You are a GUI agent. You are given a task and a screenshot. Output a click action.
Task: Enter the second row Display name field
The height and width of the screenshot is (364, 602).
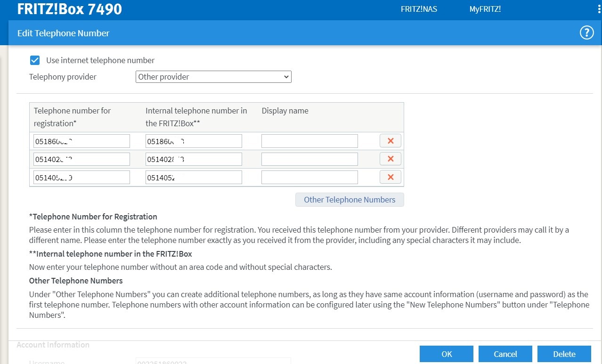tap(309, 159)
